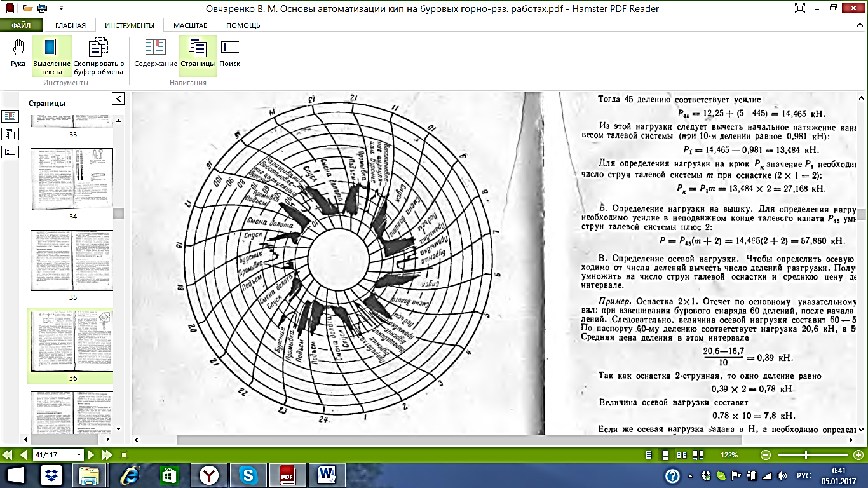Switch sidebar to page thumbnails view

(x=11, y=134)
